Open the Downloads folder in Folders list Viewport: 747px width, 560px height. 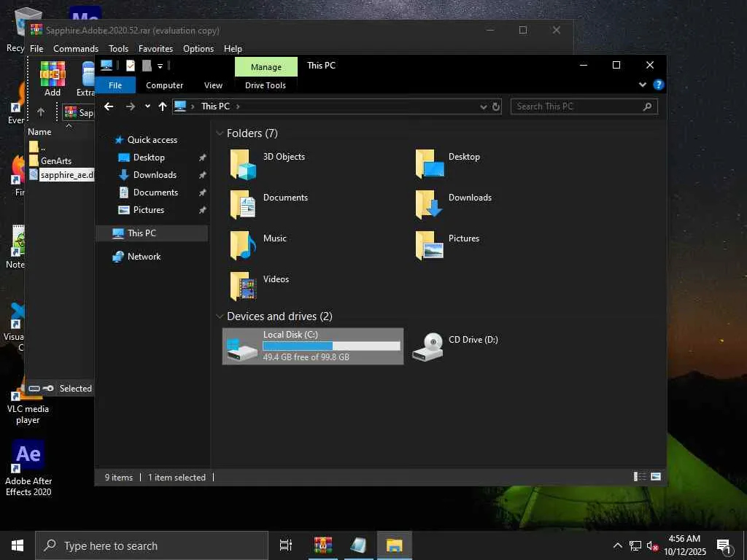[x=452, y=205]
